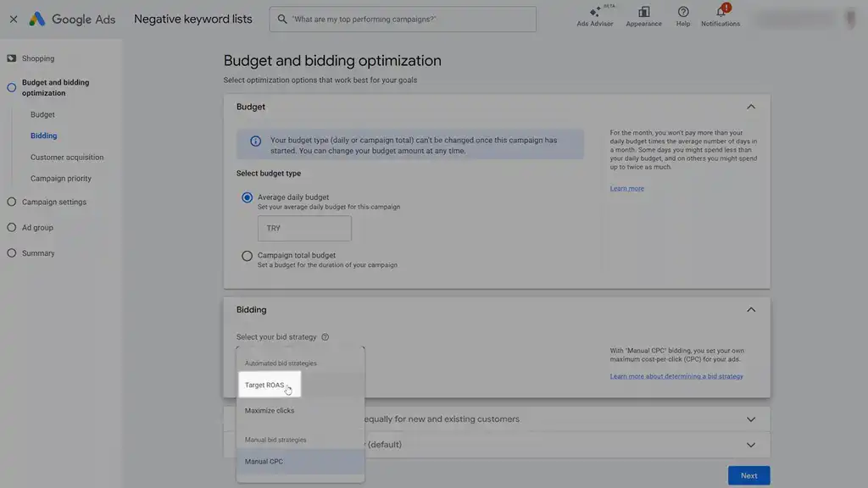Click Select budget type label
Screen dimensions: 868x488
[x=269, y=173]
